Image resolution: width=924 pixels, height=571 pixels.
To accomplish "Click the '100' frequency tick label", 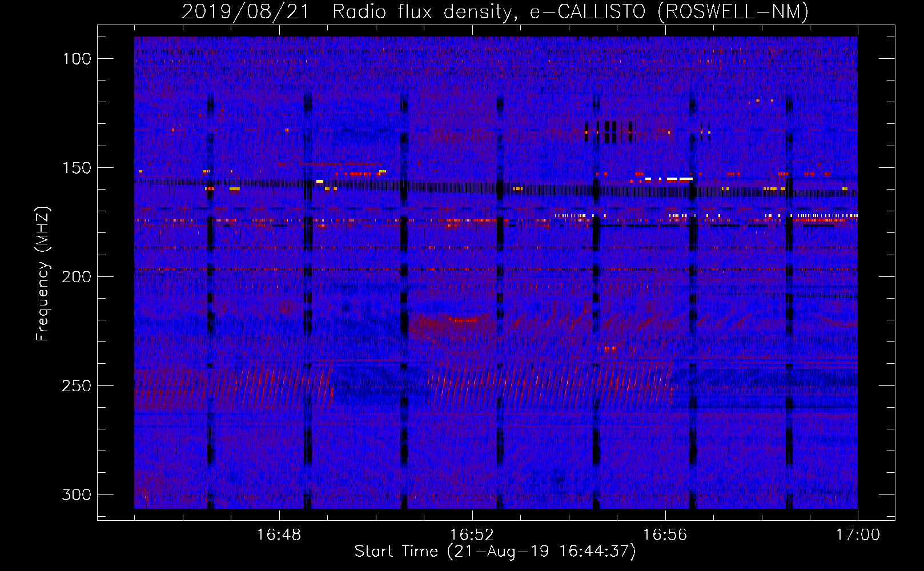I will click(77, 59).
